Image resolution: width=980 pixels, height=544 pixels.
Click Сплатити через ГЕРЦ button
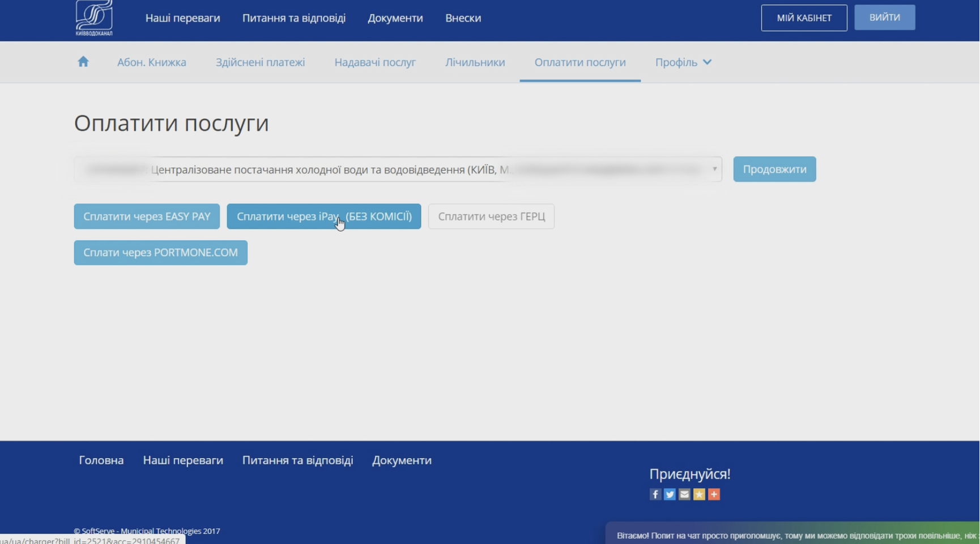tap(492, 216)
